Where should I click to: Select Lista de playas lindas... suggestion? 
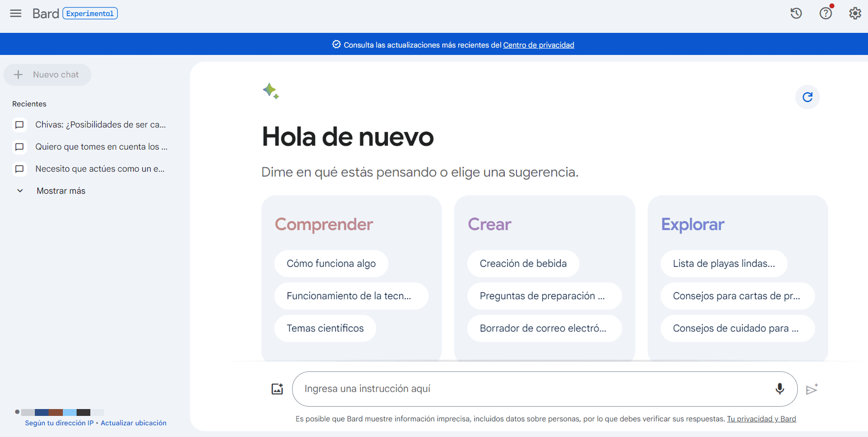724,264
